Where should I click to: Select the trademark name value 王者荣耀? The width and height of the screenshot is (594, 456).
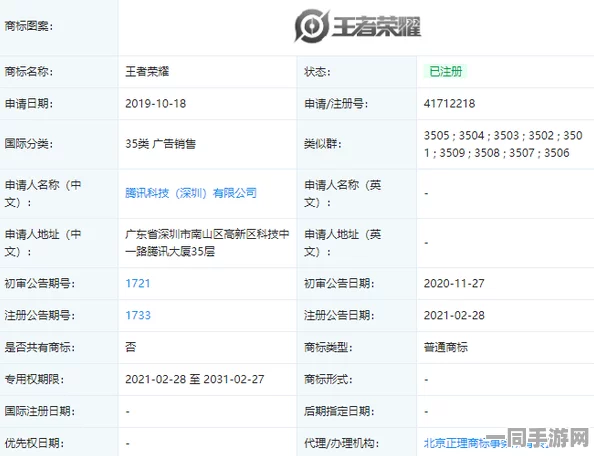point(147,72)
